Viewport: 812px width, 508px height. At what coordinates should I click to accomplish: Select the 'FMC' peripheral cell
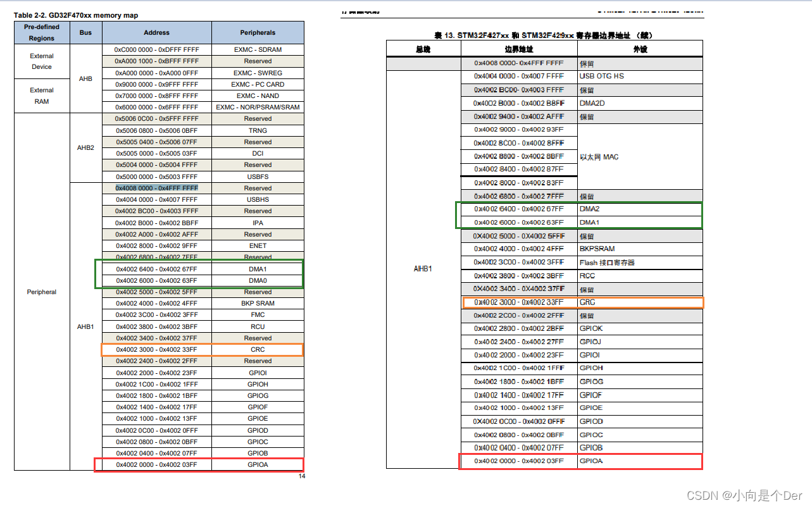pyautogui.click(x=258, y=314)
